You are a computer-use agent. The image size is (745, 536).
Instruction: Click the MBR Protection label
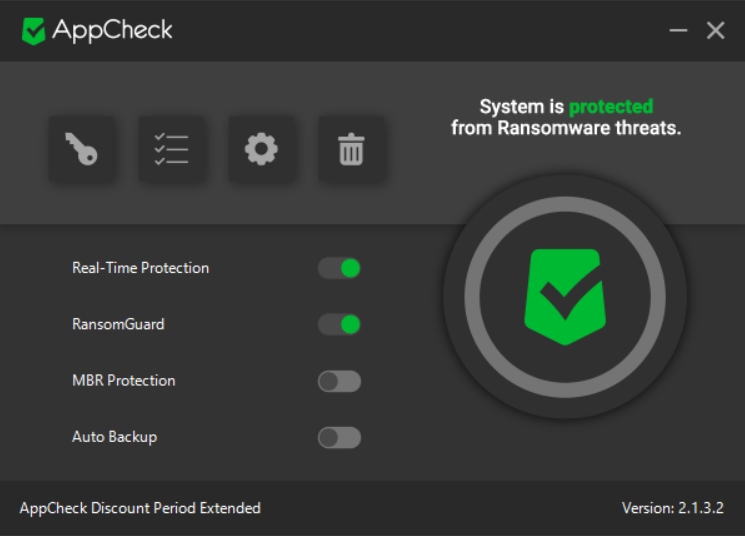(123, 381)
